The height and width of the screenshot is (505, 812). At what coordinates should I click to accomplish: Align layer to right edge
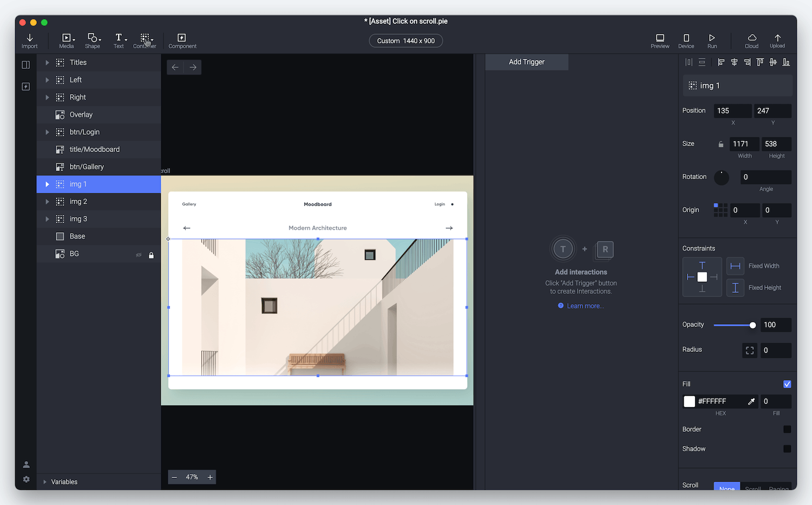(747, 62)
